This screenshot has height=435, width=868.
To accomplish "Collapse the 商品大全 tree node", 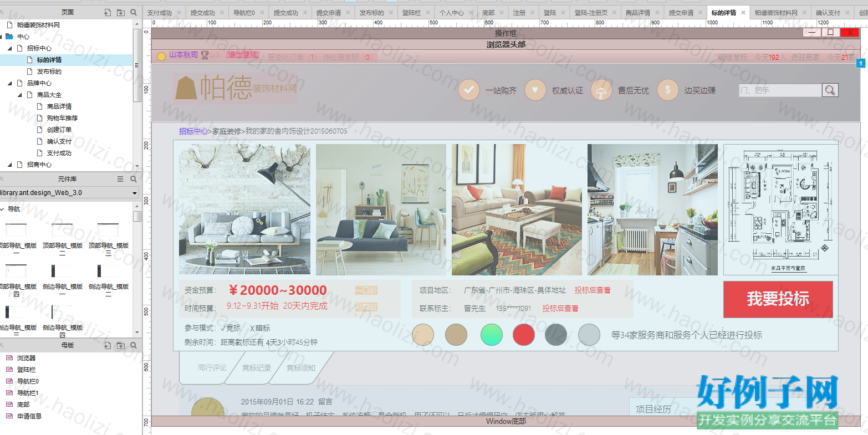I will click(x=20, y=95).
